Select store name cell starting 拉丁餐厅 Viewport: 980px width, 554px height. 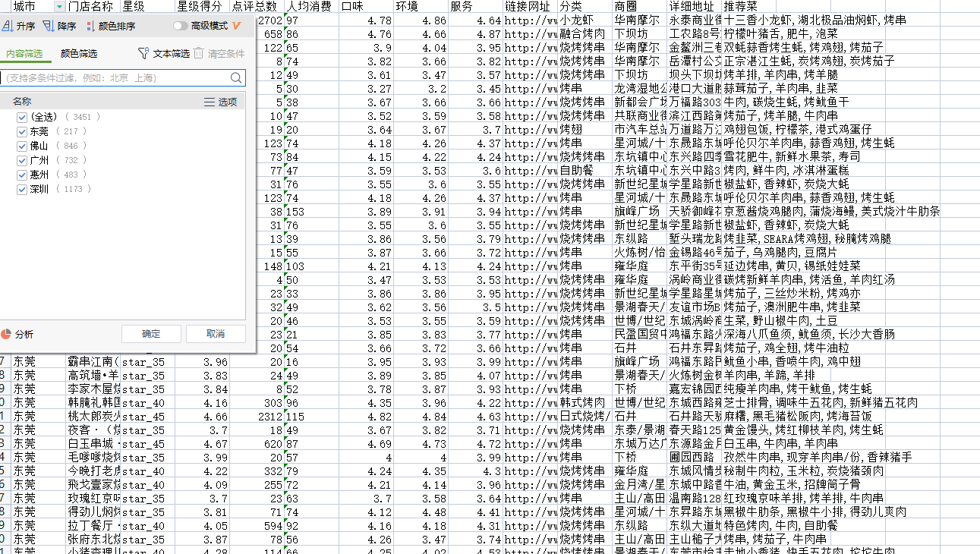pos(93,526)
